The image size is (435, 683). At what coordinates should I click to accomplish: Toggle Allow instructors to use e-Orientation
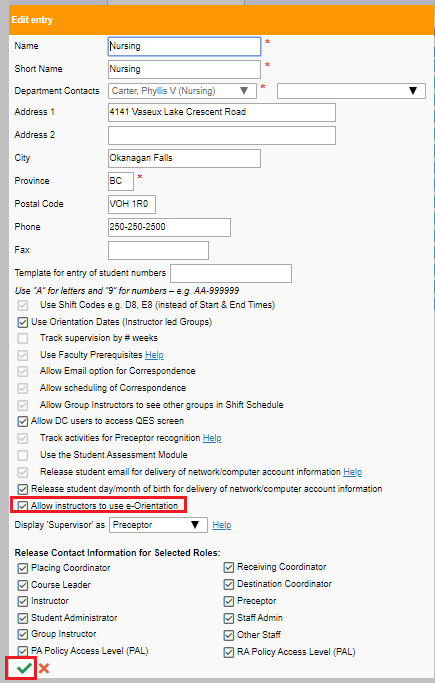click(x=23, y=506)
